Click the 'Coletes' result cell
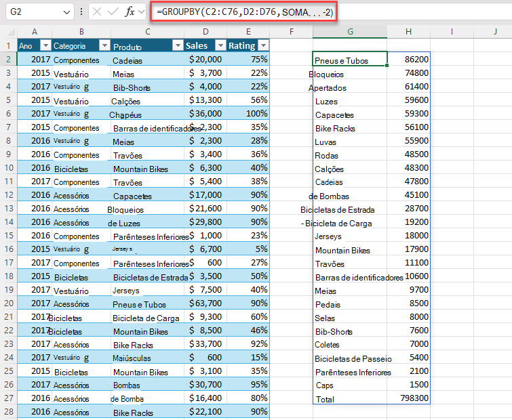 pyautogui.click(x=350, y=343)
